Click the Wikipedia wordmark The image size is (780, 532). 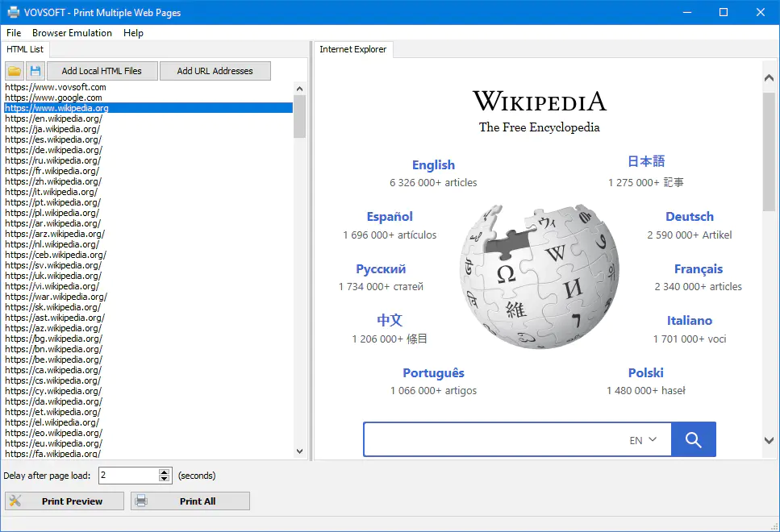539,102
